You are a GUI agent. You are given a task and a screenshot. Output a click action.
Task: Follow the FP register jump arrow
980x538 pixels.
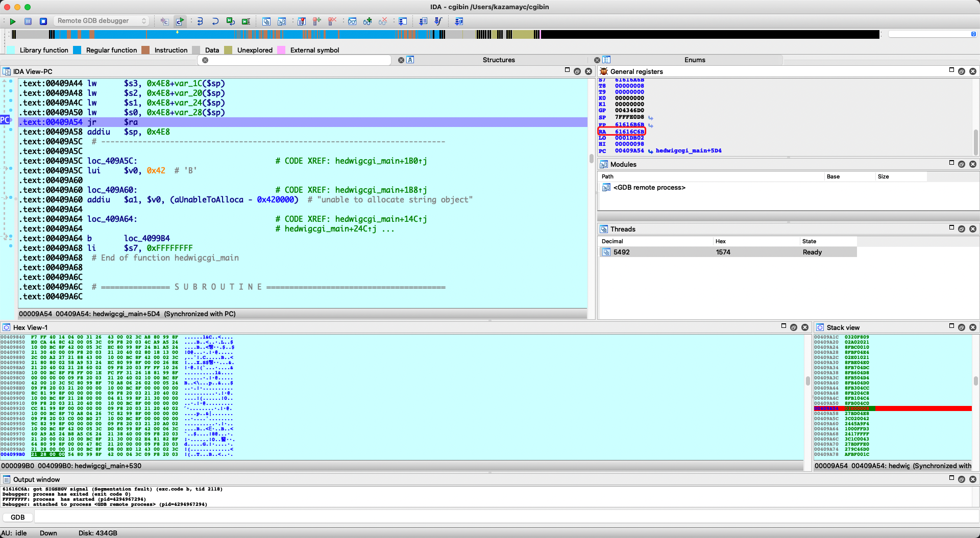coord(651,125)
